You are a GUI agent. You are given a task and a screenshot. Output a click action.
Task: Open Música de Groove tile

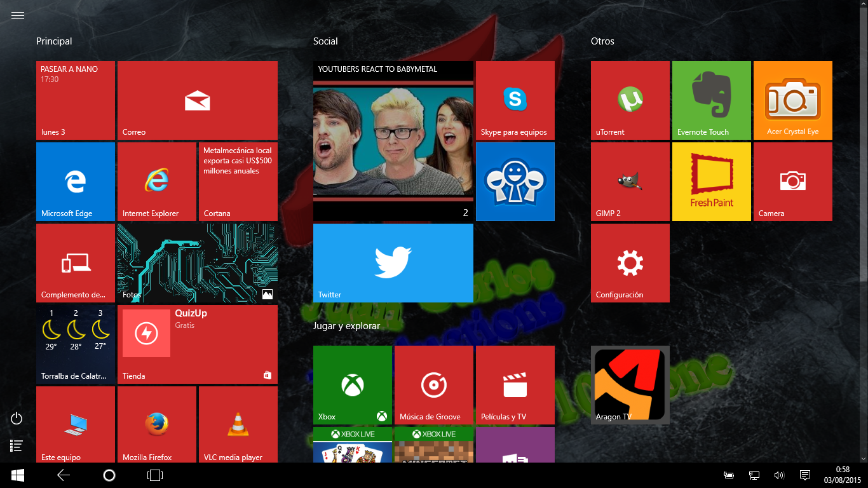tap(434, 385)
